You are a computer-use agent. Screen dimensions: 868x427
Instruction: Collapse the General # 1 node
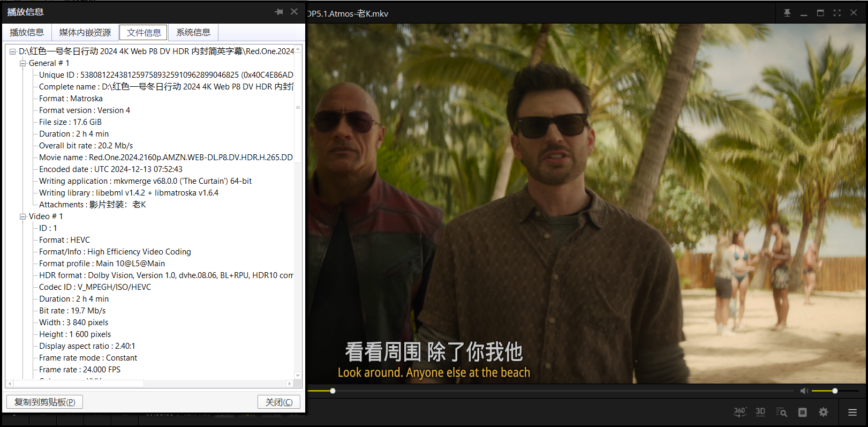(23, 63)
